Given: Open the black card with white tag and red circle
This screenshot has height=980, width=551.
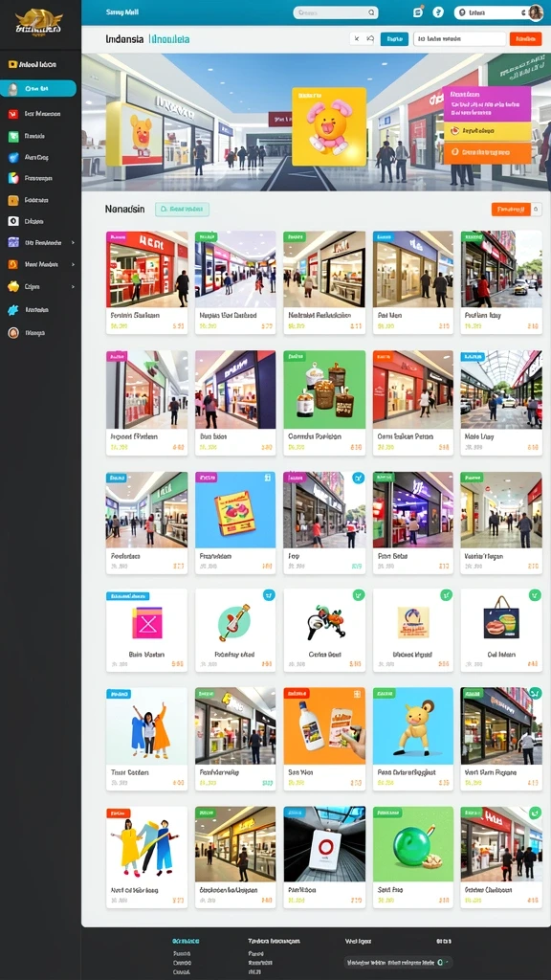Looking at the screenshot, I should [324, 857].
